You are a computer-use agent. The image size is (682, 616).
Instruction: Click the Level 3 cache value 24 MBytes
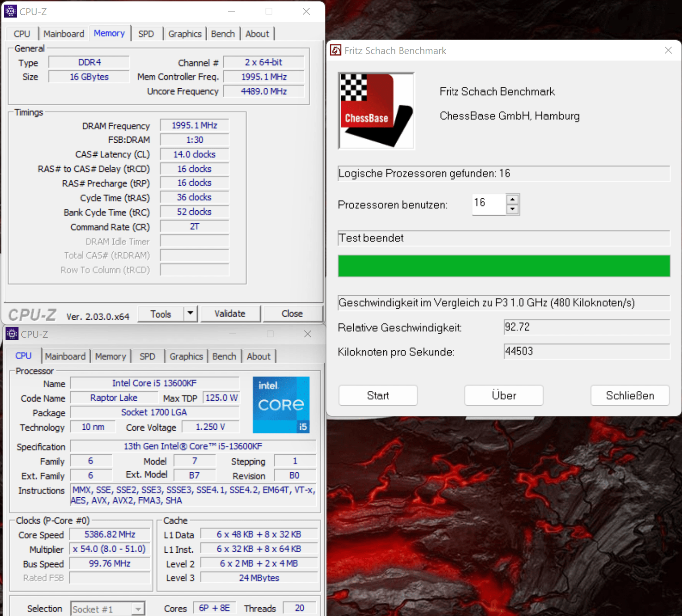pos(259,578)
